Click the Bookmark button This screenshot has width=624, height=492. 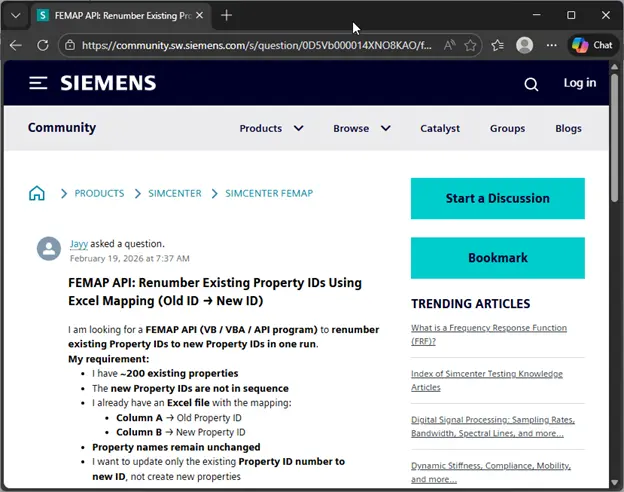[x=497, y=258]
